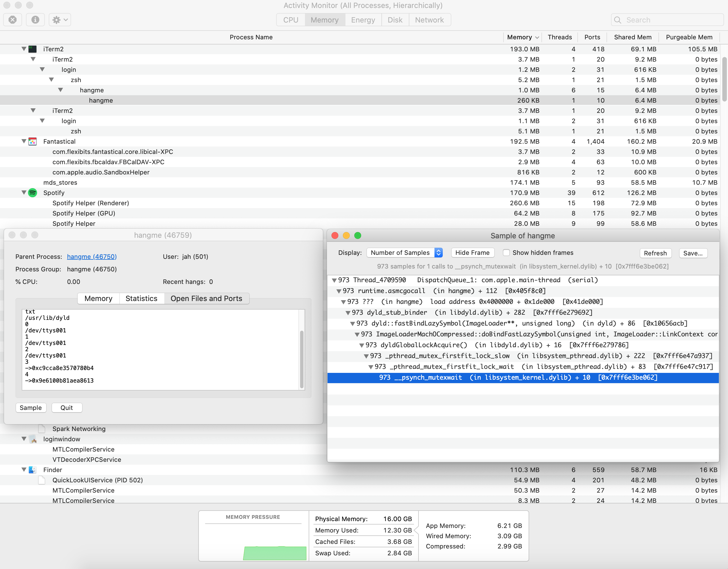Click the Sample button

point(31,408)
